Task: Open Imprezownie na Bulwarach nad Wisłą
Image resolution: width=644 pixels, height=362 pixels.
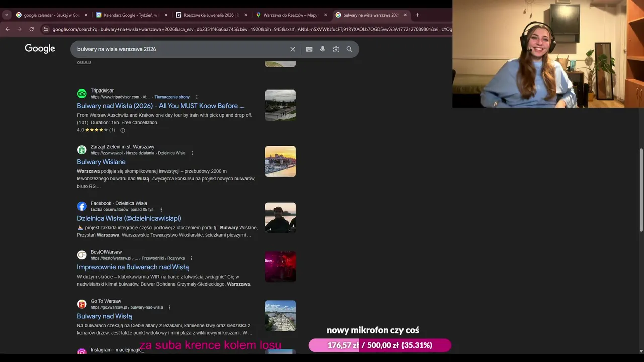Action: click(x=133, y=267)
